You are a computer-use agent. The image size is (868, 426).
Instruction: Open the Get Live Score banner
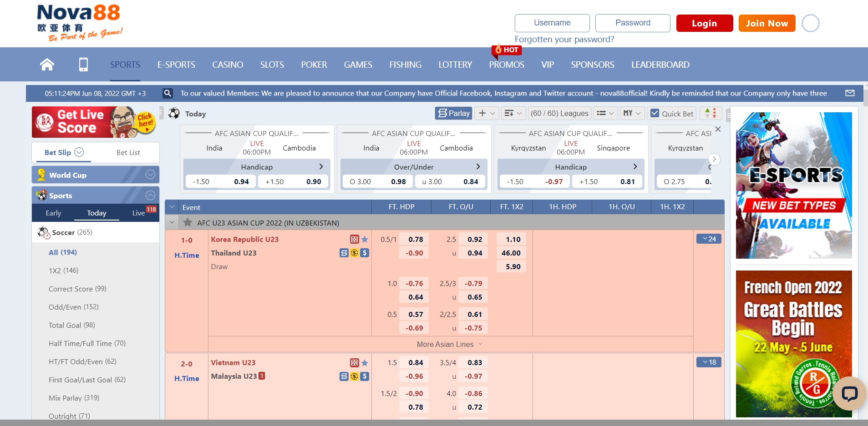94,122
